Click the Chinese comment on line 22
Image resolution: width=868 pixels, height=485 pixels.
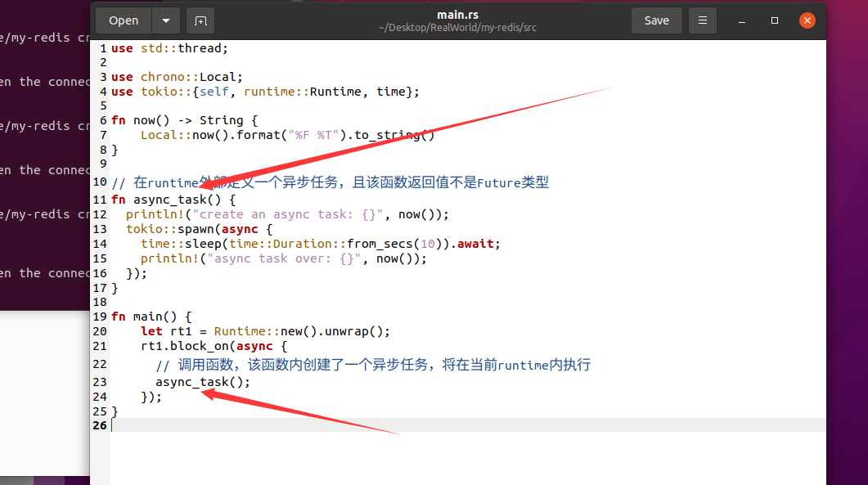tap(373, 365)
